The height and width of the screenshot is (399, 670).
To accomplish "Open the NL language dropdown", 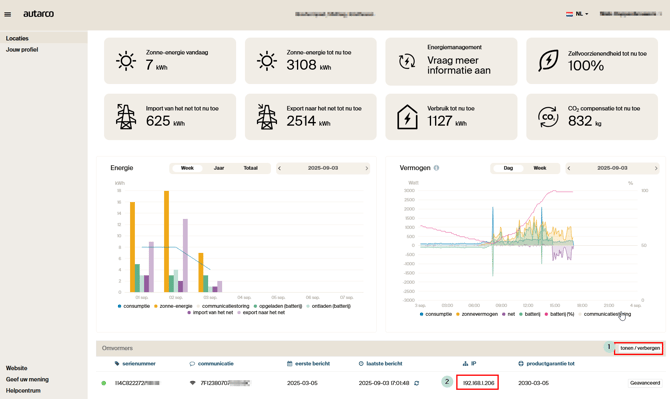I will point(577,14).
